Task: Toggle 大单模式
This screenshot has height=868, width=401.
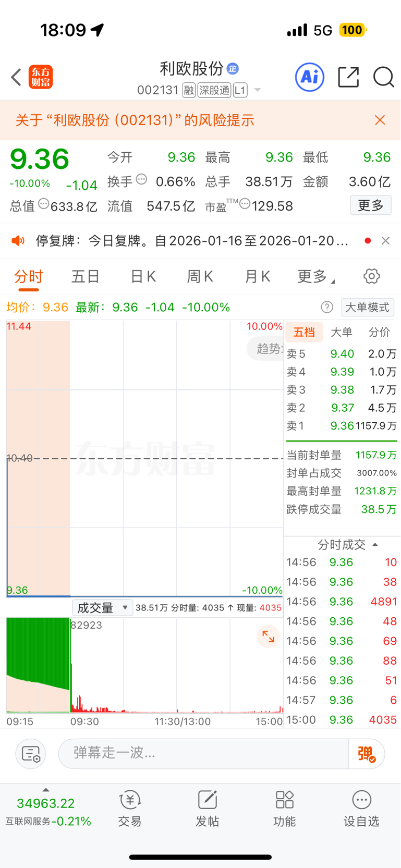Action: pyautogui.click(x=368, y=307)
